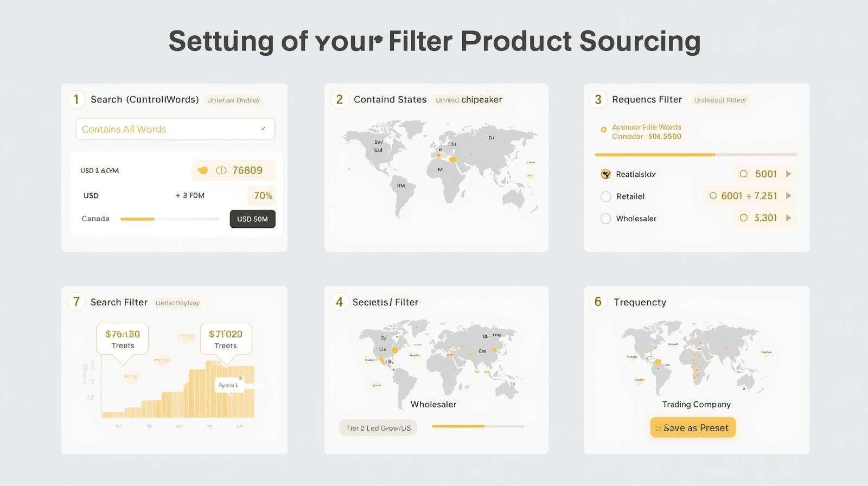The width and height of the screenshot is (868, 486).
Task: Choose the Wholesaler radio button
Action: pyautogui.click(x=606, y=219)
